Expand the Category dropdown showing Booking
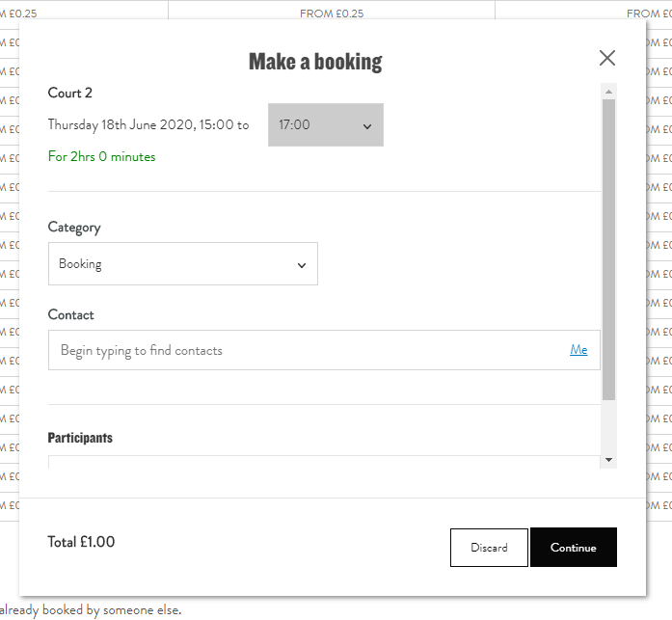 182,264
